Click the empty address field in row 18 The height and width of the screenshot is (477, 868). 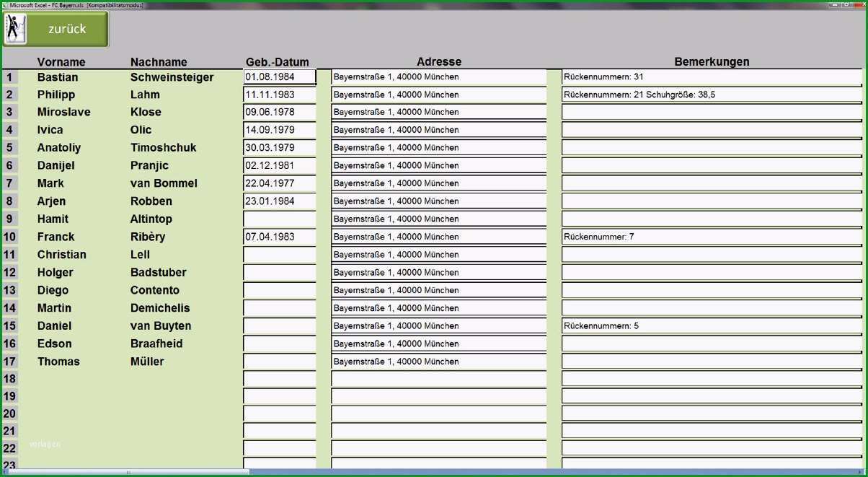439,379
